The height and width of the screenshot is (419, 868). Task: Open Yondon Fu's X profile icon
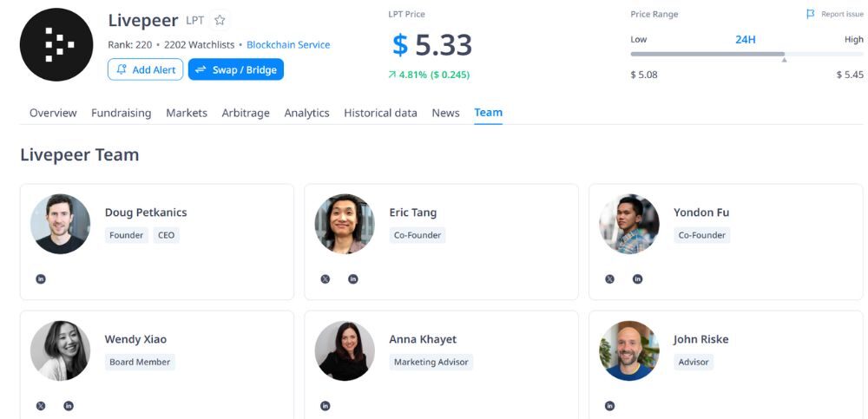click(x=609, y=279)
